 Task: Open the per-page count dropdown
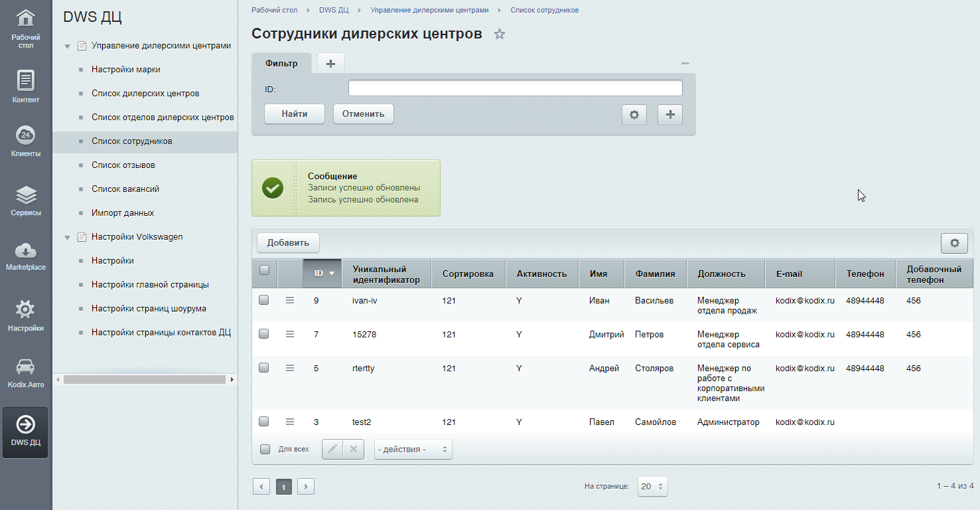click(652, 487)
